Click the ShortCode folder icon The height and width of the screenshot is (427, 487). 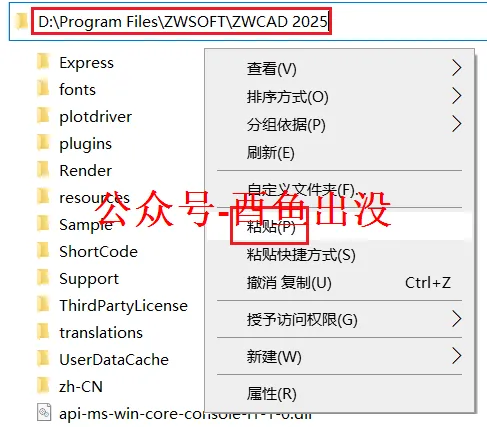coord(44,251)
